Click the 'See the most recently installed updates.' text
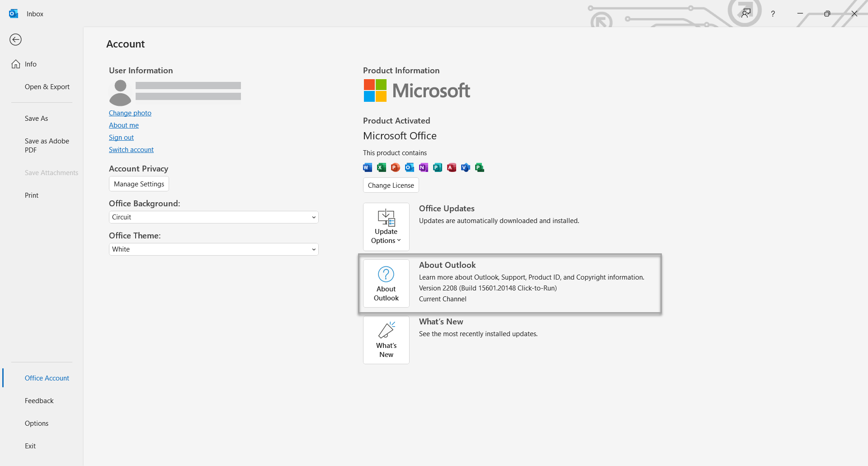 click(x=478, y=334)
